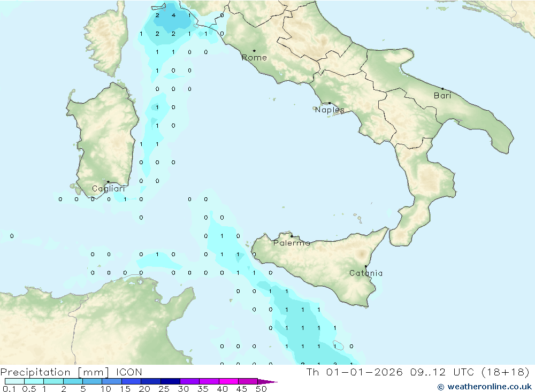Image resolution: width=535 pixels, height=392 pixels.
Task: Click the Cagliari city marker dot
Action: [x=108, y=182]
